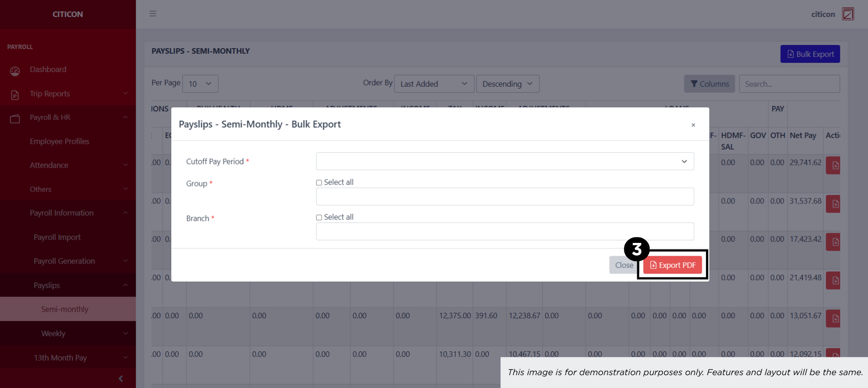Collapse sidebar using the bottom arrow icon
This screenshot has height=388, width=868.
[121, 378]
